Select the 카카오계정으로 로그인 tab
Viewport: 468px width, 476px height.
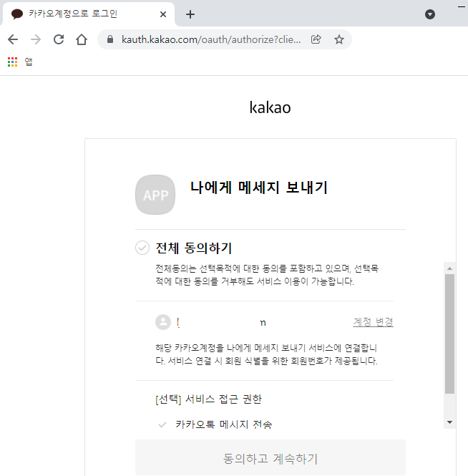coord(88,14)
